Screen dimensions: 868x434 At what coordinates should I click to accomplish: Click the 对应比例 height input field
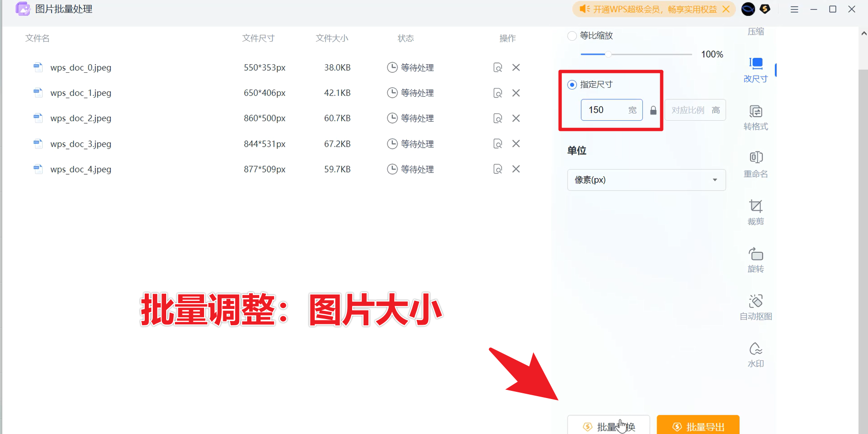click(x=695, y=110)
